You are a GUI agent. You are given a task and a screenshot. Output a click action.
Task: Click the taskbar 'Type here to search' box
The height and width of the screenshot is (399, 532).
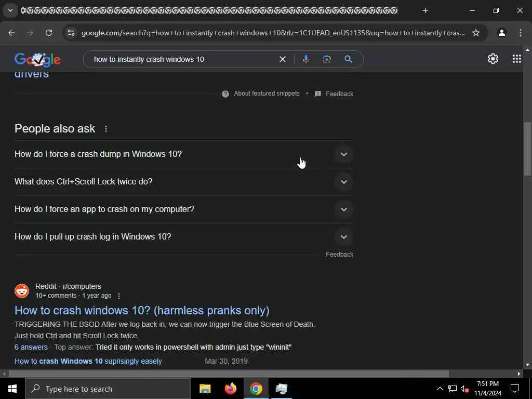click(108, 389)
